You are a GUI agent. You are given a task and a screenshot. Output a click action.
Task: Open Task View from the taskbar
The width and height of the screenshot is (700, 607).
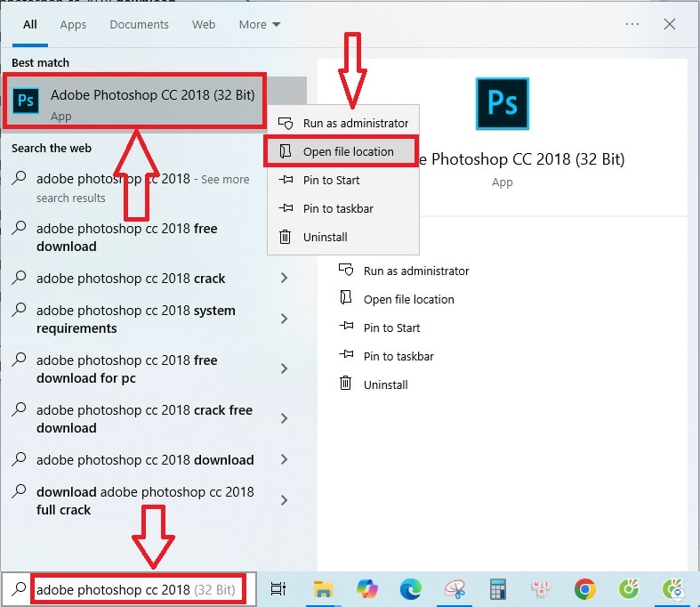tap(278, 589)
